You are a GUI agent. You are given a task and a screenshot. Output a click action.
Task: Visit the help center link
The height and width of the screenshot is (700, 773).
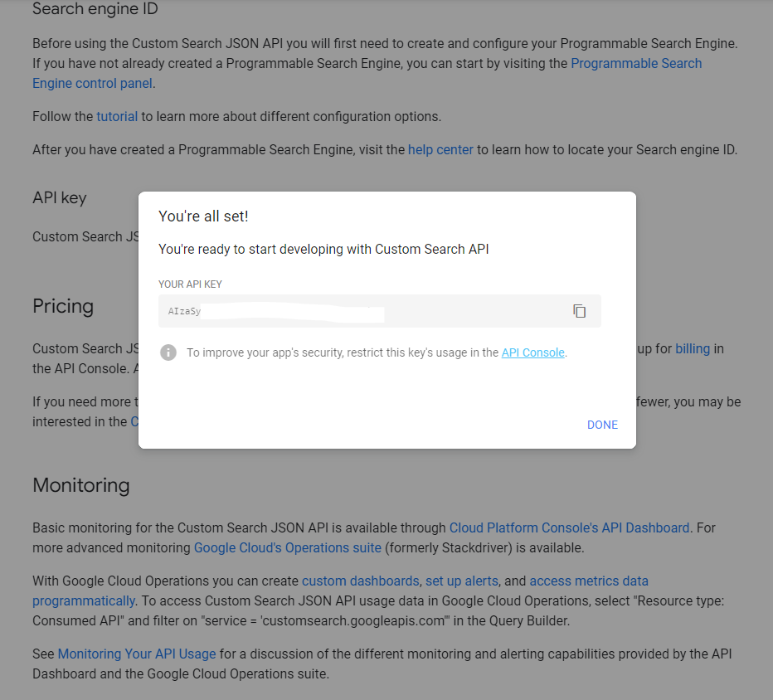pyautogui.click(x=440, y=149)
